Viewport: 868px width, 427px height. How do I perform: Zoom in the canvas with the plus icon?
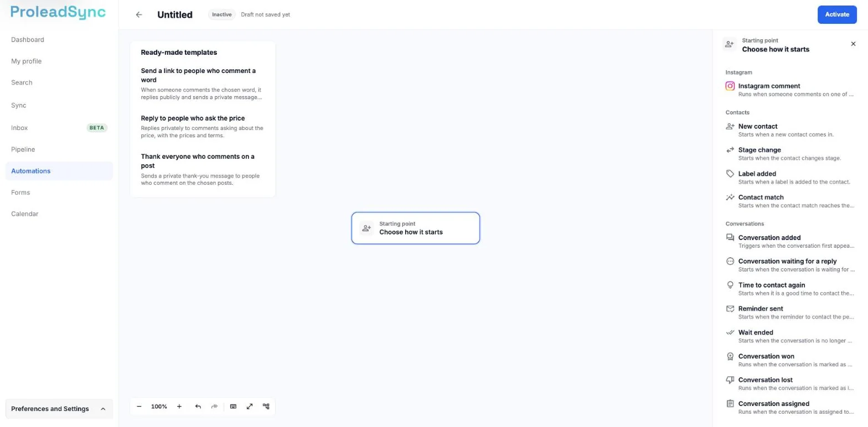179,407
